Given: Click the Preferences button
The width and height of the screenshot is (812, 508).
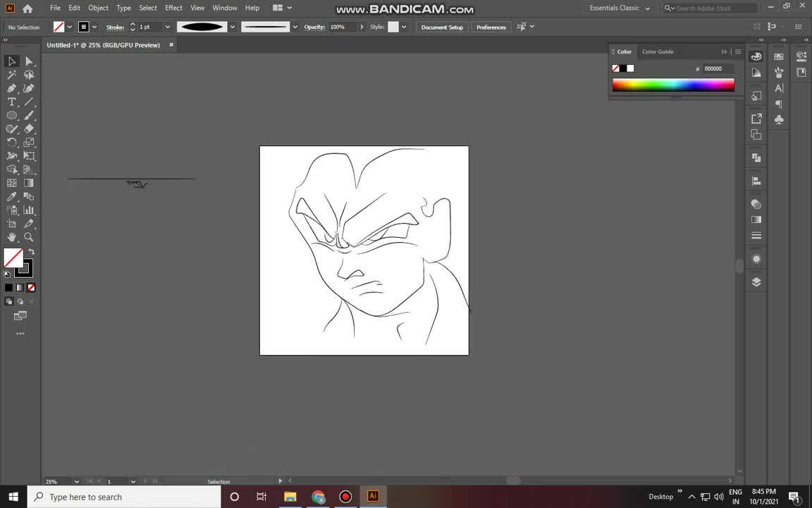Looking at the screenshot, I should point(491,27).
